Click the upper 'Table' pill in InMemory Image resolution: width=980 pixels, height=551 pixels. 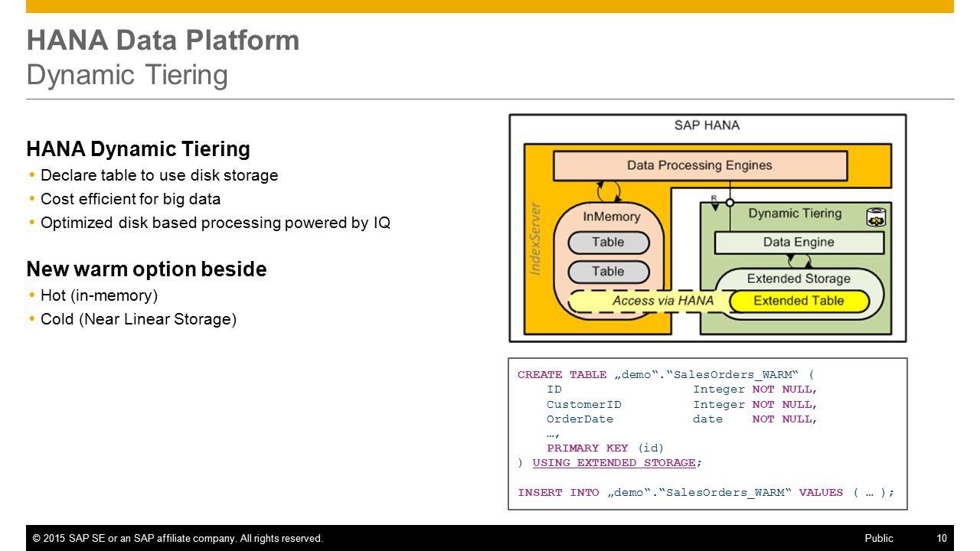pos(608,243)
